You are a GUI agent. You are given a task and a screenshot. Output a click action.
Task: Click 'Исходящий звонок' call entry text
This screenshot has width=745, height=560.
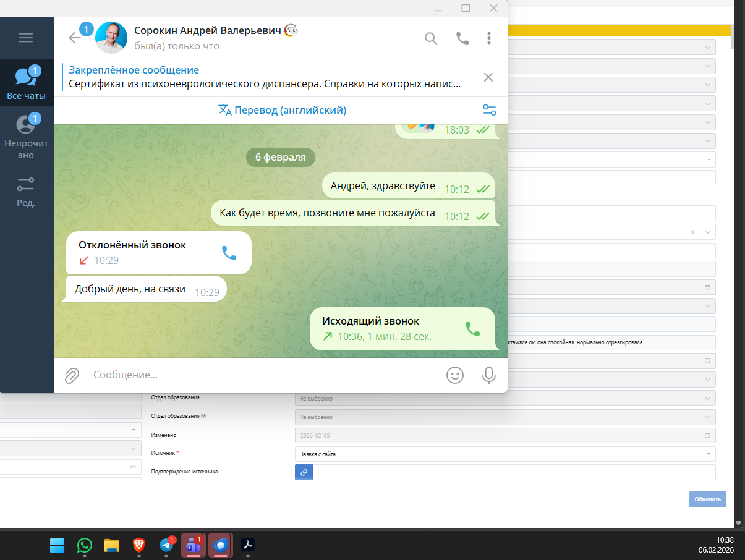pyautogui.click(x=370, y=321)
